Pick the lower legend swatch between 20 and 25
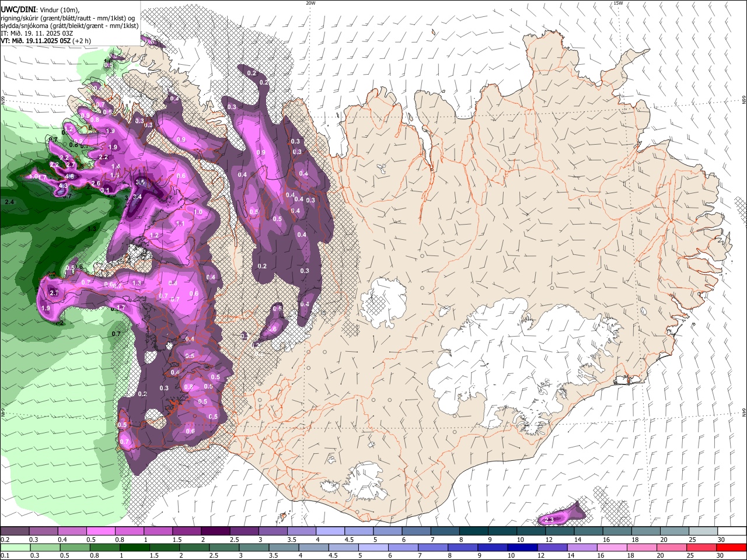The width and height of the screenshot is (747, 560). (x=671, y=547)
